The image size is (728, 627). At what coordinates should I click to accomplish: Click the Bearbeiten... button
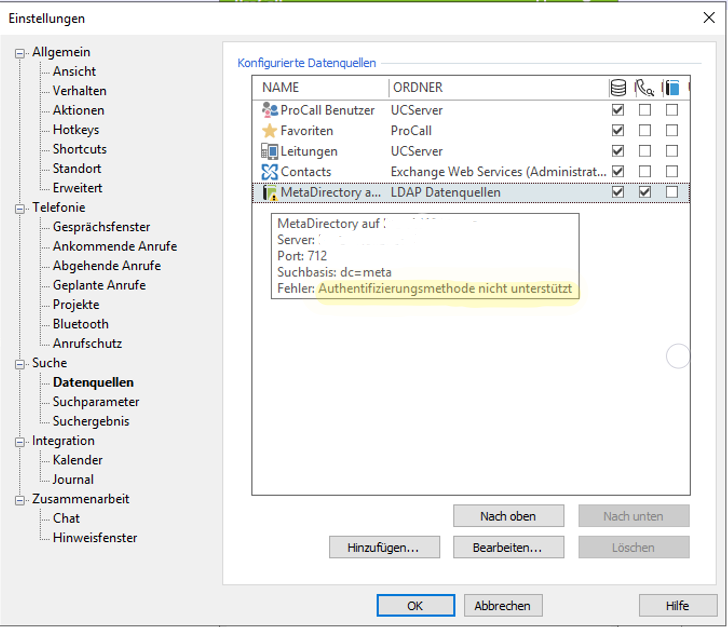(x=508, y=548)
